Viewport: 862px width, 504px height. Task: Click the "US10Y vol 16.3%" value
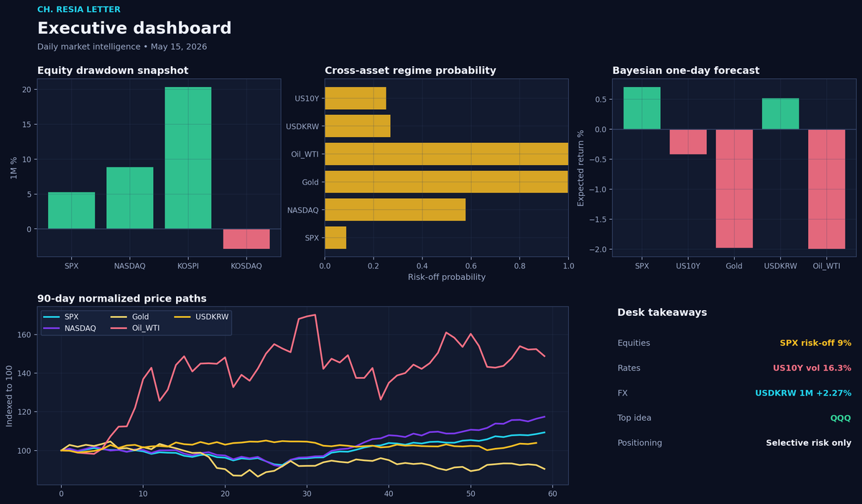pyautogui.click(x=812, y=368)
